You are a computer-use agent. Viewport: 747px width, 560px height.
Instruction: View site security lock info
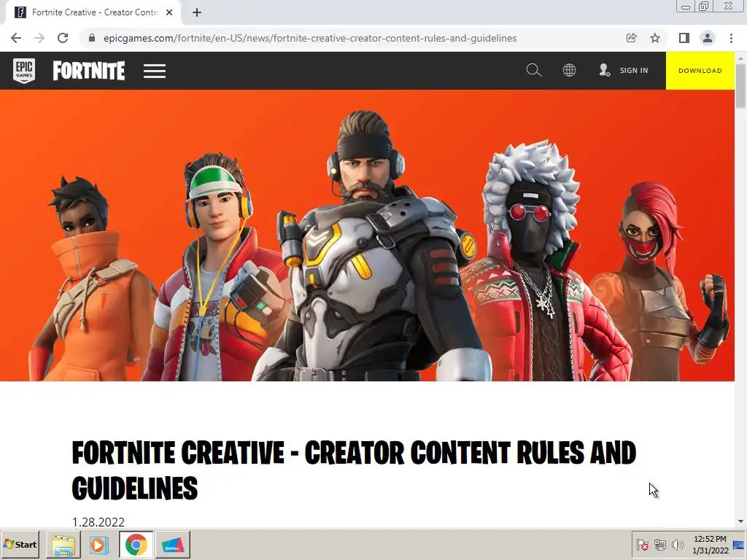(92, 38)
